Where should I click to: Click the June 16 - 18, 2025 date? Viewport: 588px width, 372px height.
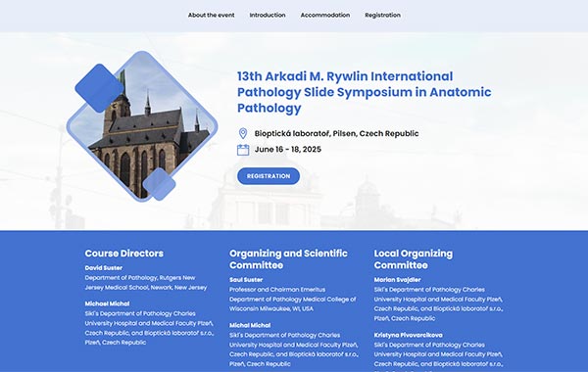tap(288, 149)
